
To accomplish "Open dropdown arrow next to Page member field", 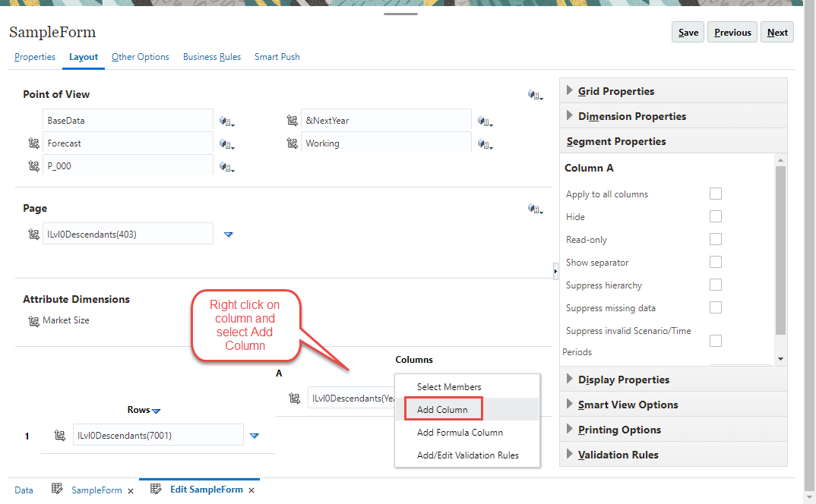I will click(x=228, y=235).
